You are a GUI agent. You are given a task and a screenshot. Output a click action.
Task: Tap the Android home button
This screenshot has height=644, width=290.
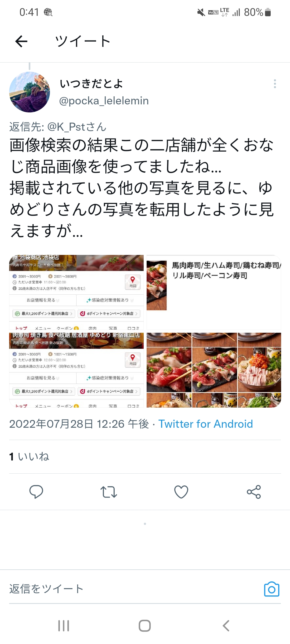tap(145, 626)
